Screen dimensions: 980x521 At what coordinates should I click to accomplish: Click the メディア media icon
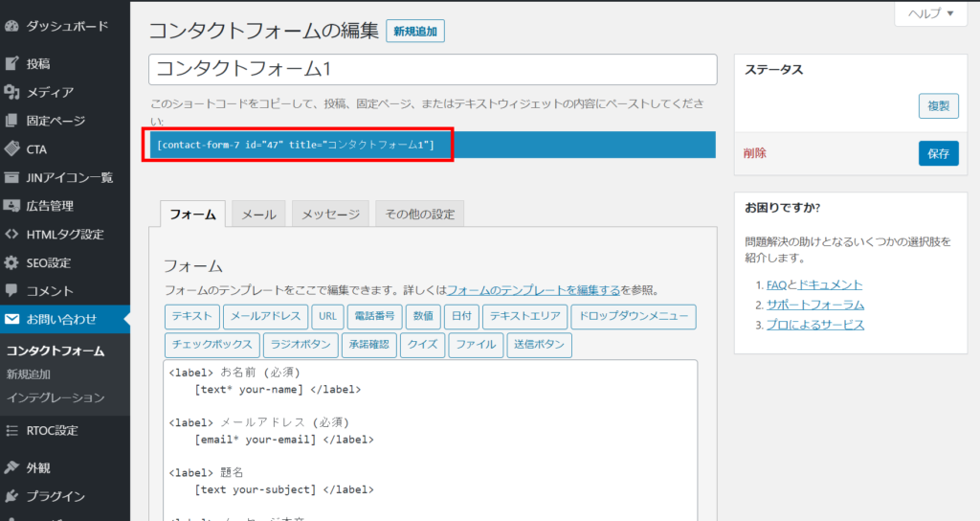[11, 92]
